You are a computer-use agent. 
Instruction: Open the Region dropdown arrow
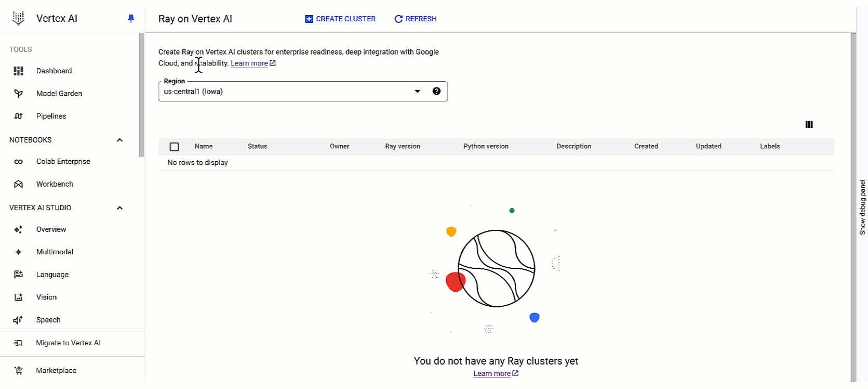coord(417,92)
